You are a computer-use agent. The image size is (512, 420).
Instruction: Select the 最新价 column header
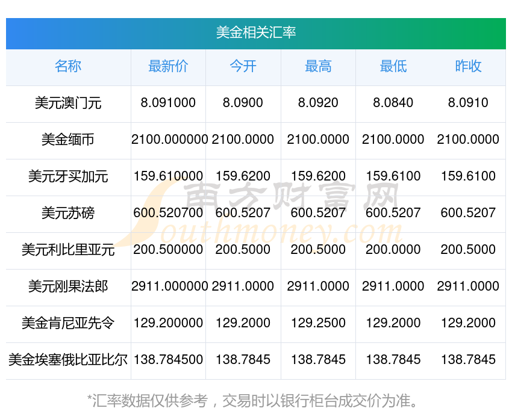click(168, 66)
